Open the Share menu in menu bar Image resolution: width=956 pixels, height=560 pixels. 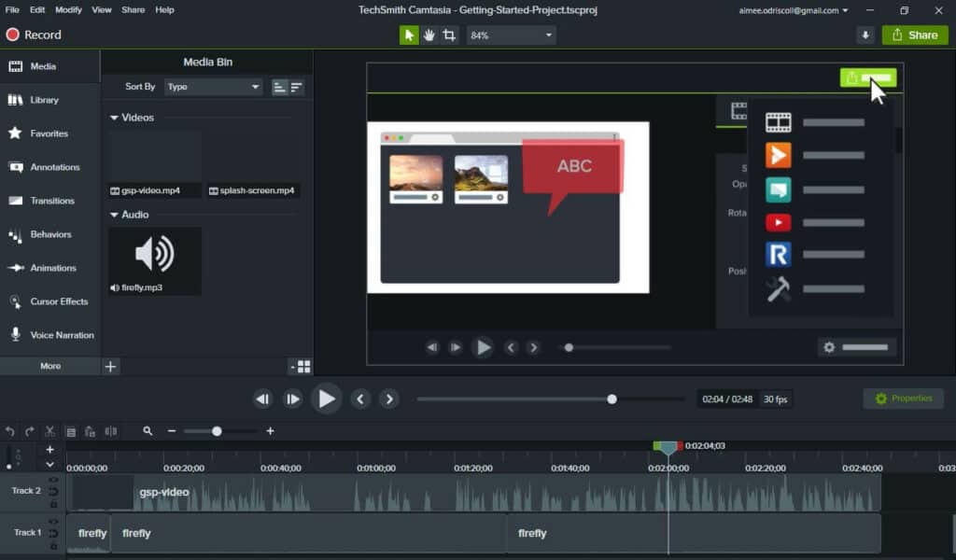[133, 9]
